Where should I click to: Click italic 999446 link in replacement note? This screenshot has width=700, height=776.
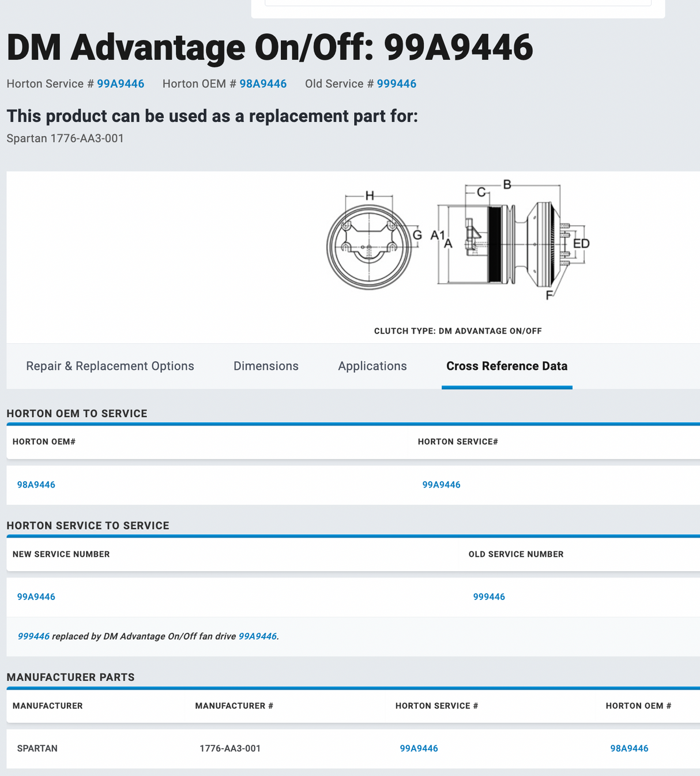click(x=33, y=636)
